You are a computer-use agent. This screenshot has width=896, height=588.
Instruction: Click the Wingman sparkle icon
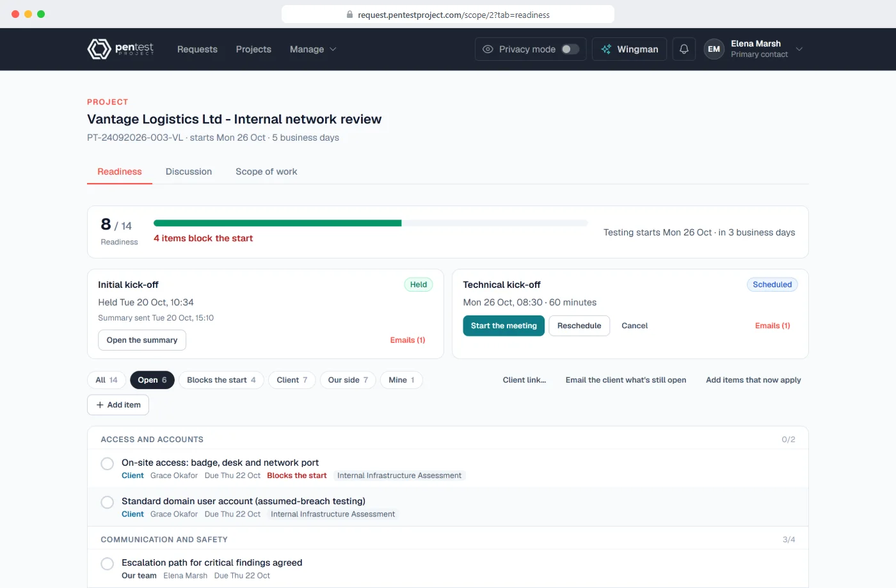click(606, 49)
